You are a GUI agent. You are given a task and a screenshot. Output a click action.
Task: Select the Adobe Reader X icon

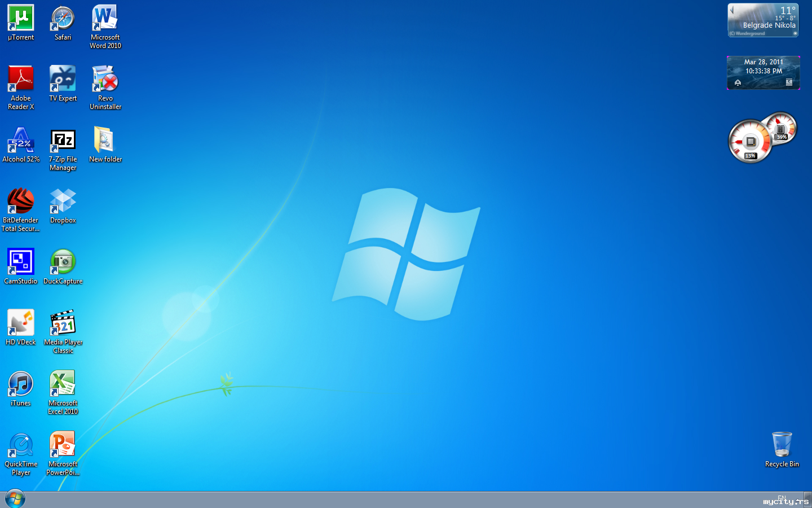[x=21, y=87]
